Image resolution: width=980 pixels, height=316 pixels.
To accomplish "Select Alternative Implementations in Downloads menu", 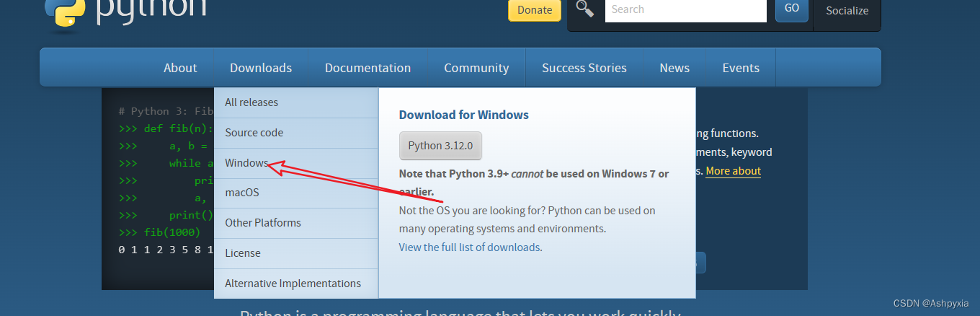I will click(296, 284).
